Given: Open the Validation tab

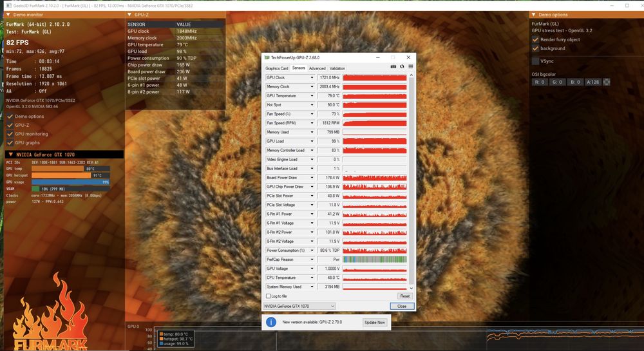Looking at the screenshot, I should point(337,68).
